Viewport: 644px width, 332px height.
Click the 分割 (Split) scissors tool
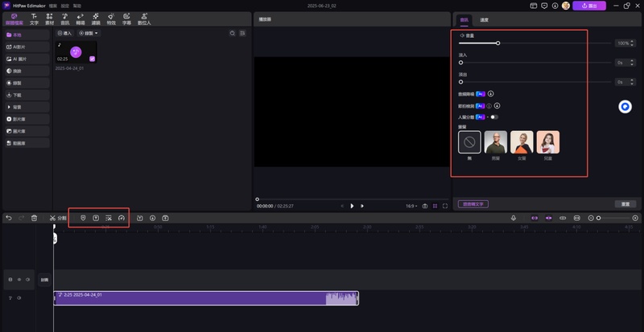[x=57, y=218]
